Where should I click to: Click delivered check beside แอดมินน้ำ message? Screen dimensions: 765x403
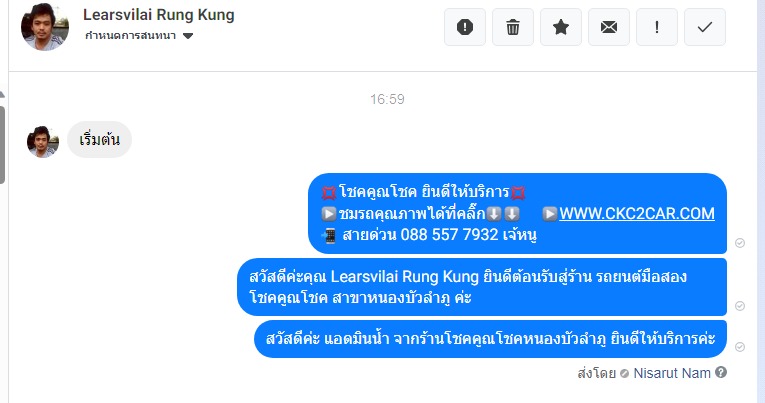[x=740, y=347]
